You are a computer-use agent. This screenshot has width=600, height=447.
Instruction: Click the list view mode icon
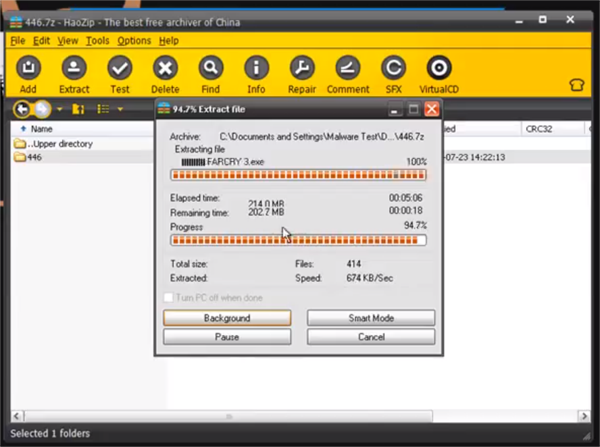click(x=103, y=109)
